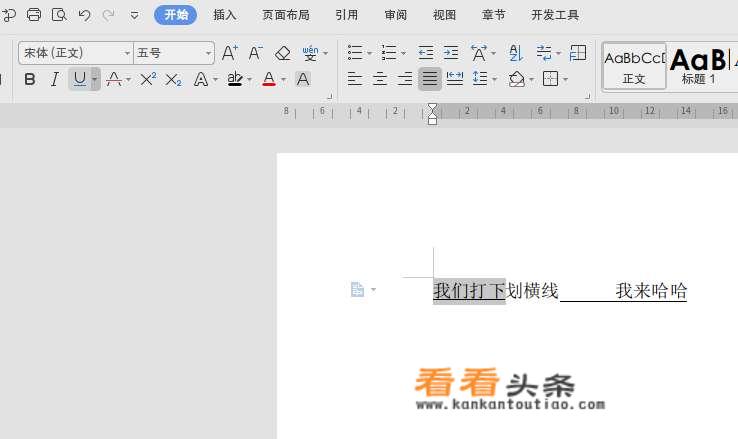
Task: Open paragraph dialog launcher corner icon
Action: point(587,96)
